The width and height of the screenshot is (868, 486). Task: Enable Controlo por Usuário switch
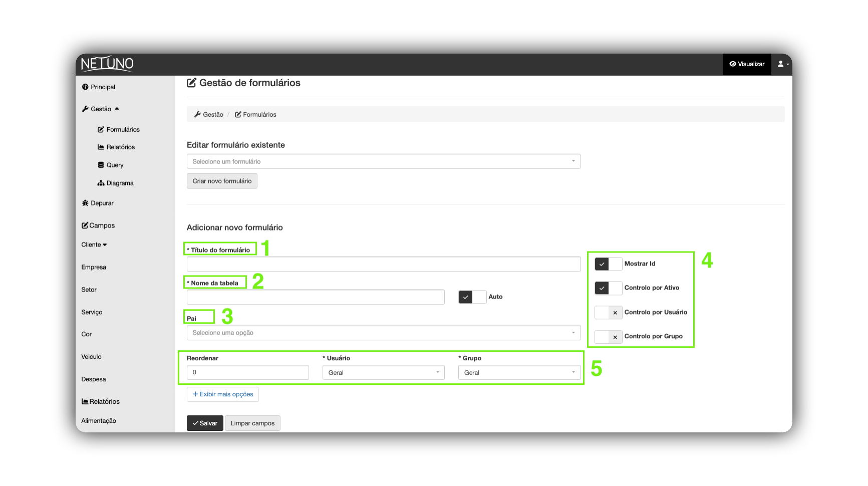(608, 313)
